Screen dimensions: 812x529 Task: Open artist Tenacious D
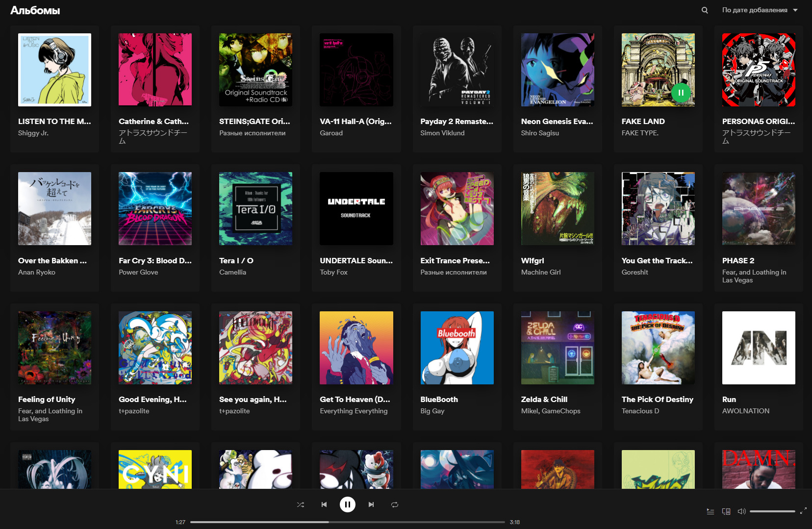640,411
